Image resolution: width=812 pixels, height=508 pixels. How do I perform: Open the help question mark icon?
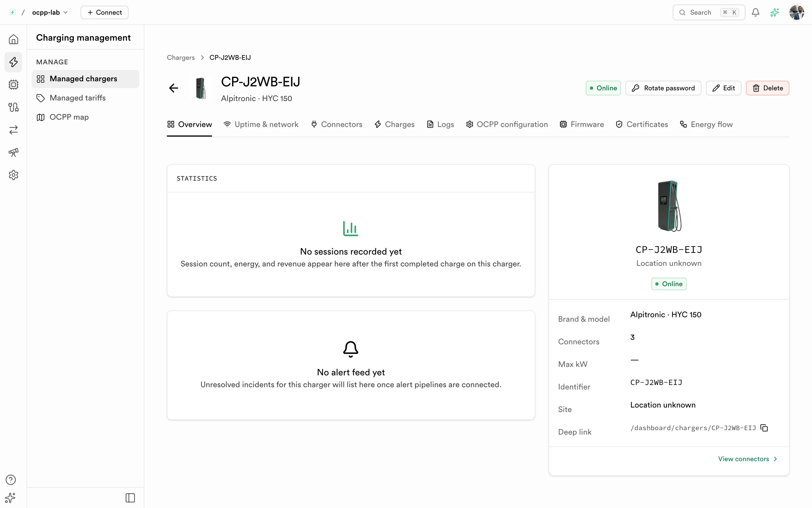pos(11,479)
